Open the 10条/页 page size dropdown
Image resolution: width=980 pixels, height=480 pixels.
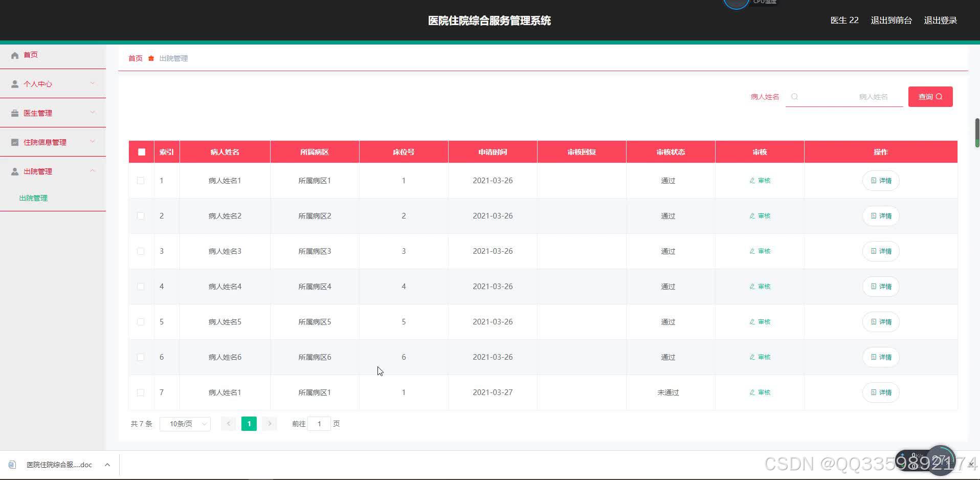[185, 424]
